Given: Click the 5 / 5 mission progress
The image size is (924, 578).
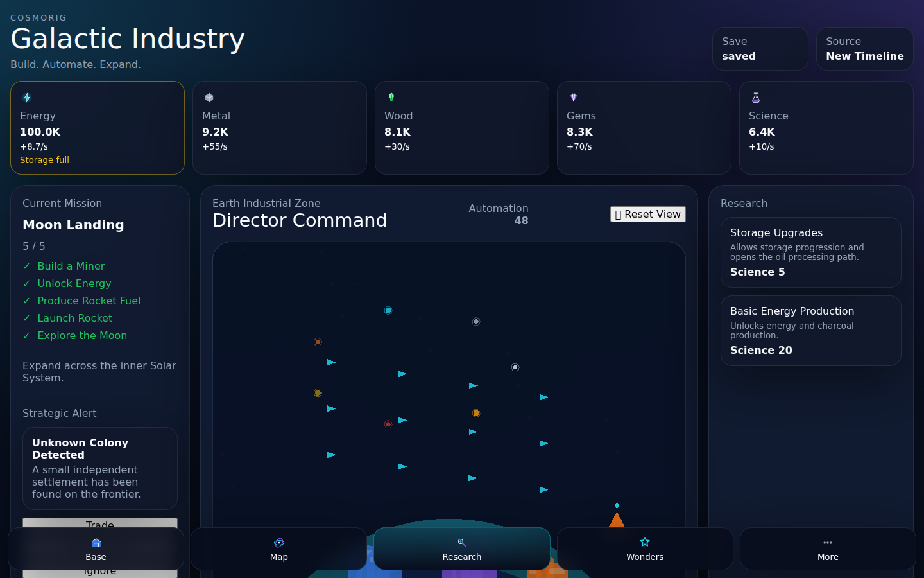Looking at the screenshot, I should [34, 246].
